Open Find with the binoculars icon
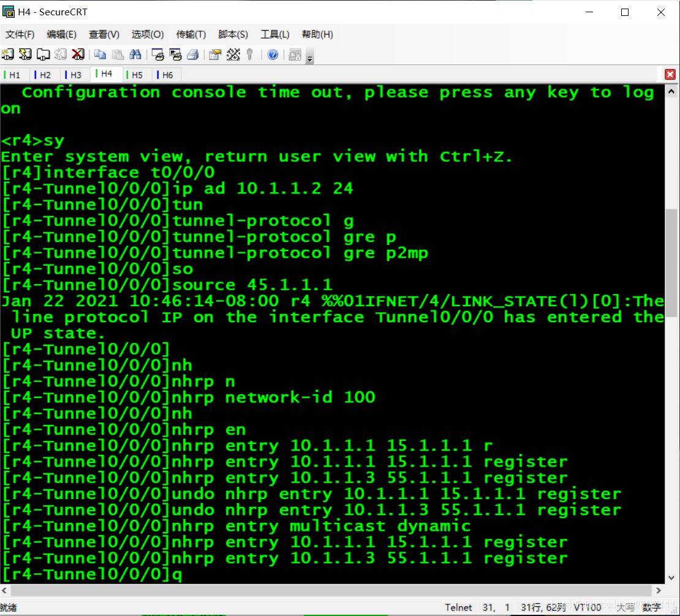The image size is (680, 616). tap(135, 54)
